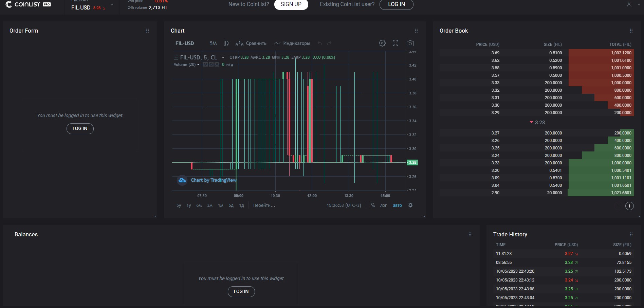Click the 3.28 current price label on axis

pyautogui.click(x=412, y=162)
